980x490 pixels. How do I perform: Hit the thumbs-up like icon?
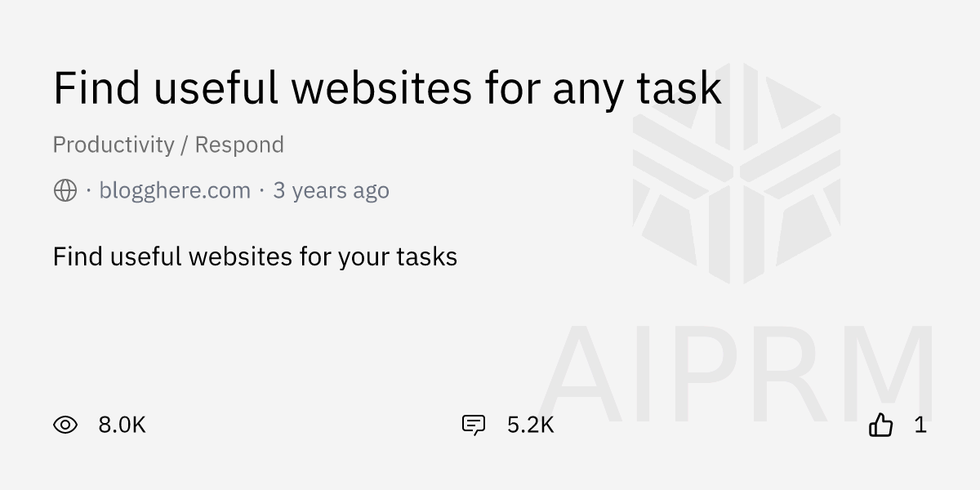[880, 425]
